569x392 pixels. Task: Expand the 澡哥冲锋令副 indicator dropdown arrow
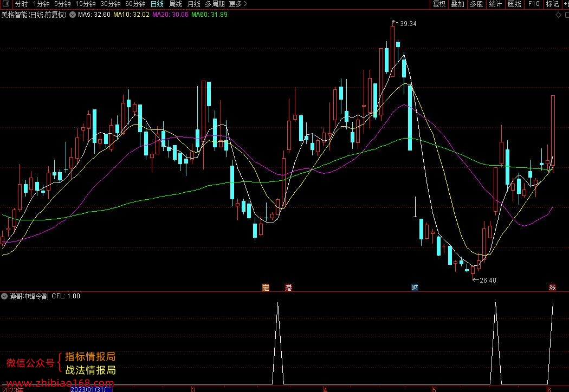coord(4,296)
